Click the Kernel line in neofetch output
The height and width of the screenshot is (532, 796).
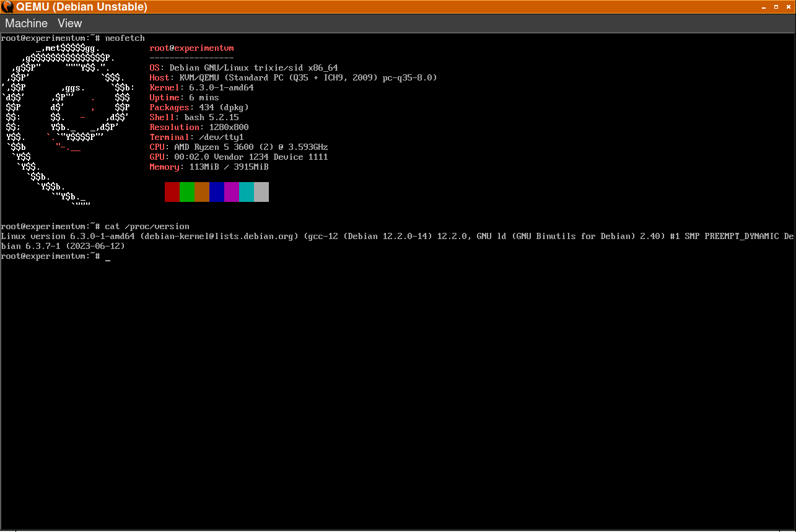pyautogui.click(x=201, y=88)
